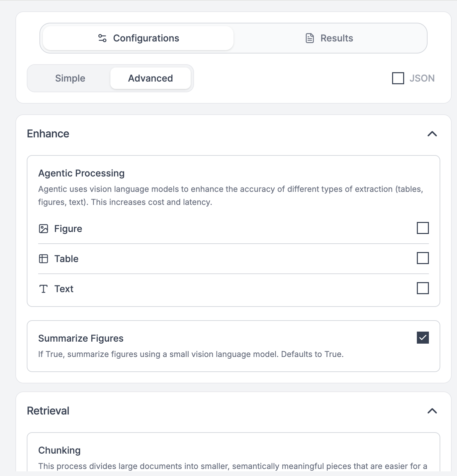Select the Advanced mode option
This screenshot has height=476, width=457.
[150, 78]
